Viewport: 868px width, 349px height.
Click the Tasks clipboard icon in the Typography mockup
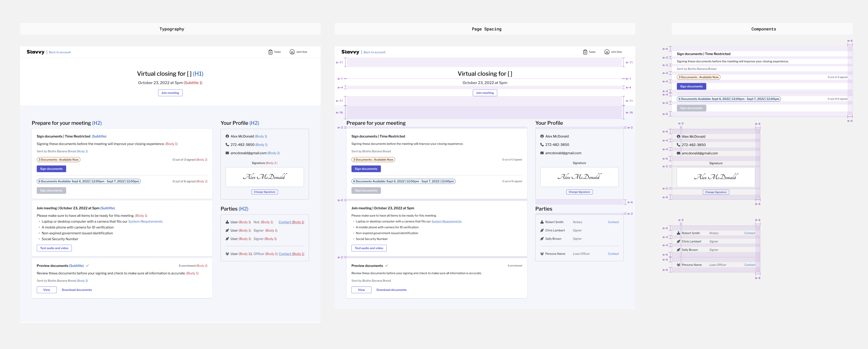(x=270, y=52)
